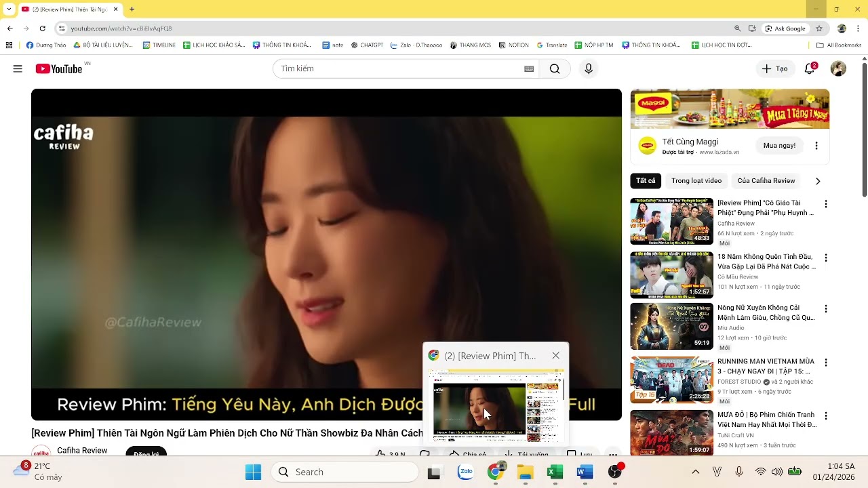Go back to previous page
Screen dimensions: 868x488
(9, 28)
